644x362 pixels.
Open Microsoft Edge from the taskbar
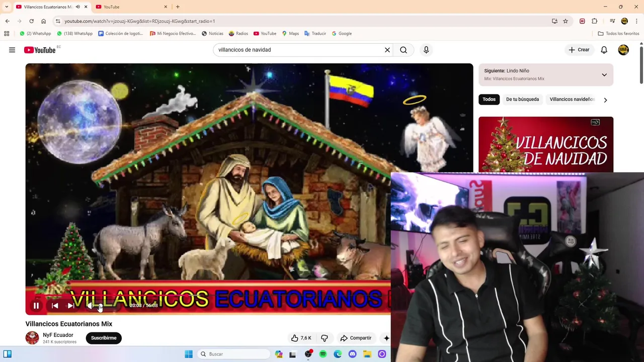tap(338, 354)
